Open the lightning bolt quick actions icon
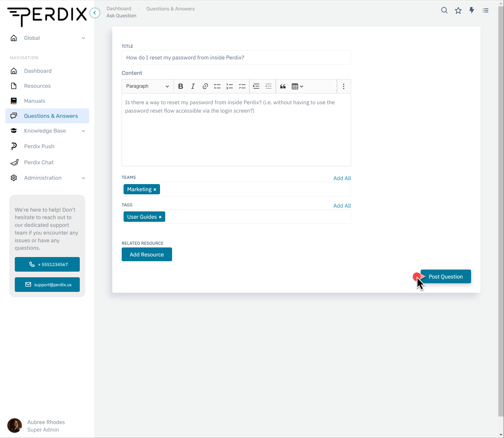The width and height of the screenshot is (504, 438). point(472,10)
